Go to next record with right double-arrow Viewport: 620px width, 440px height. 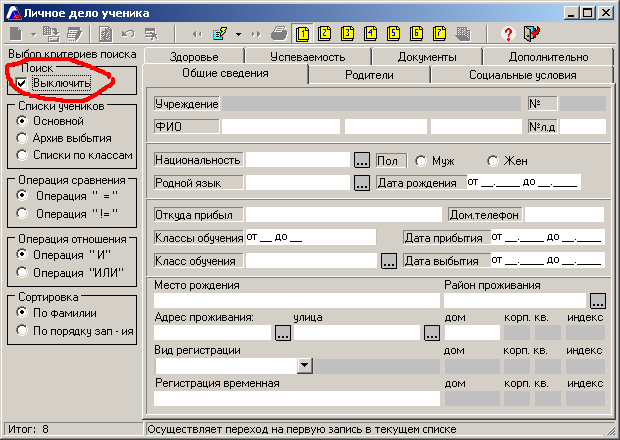pos(256,34)
